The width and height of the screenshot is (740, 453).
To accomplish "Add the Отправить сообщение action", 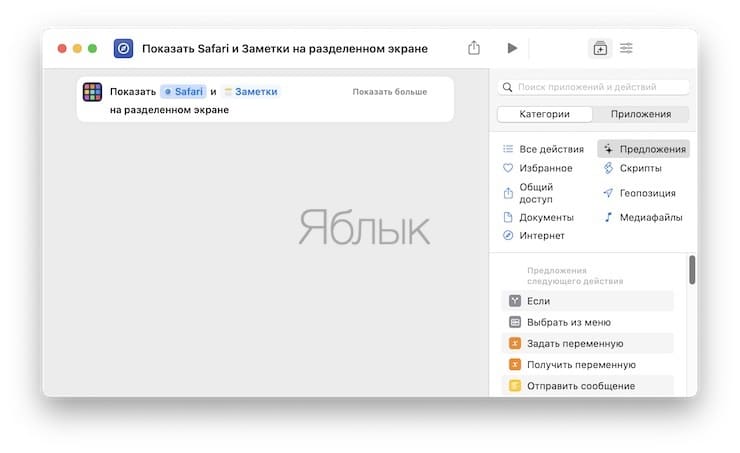I will [x=588, y=386].
